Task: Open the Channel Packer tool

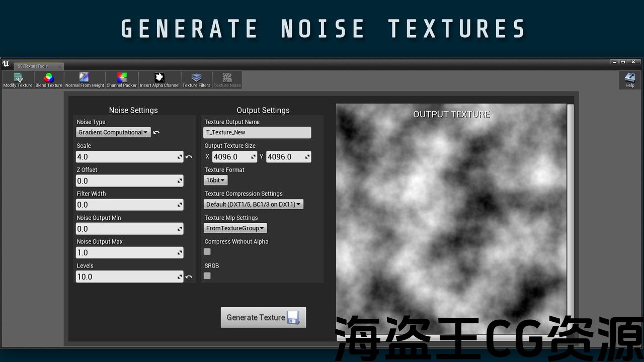Action: (122, 80)
